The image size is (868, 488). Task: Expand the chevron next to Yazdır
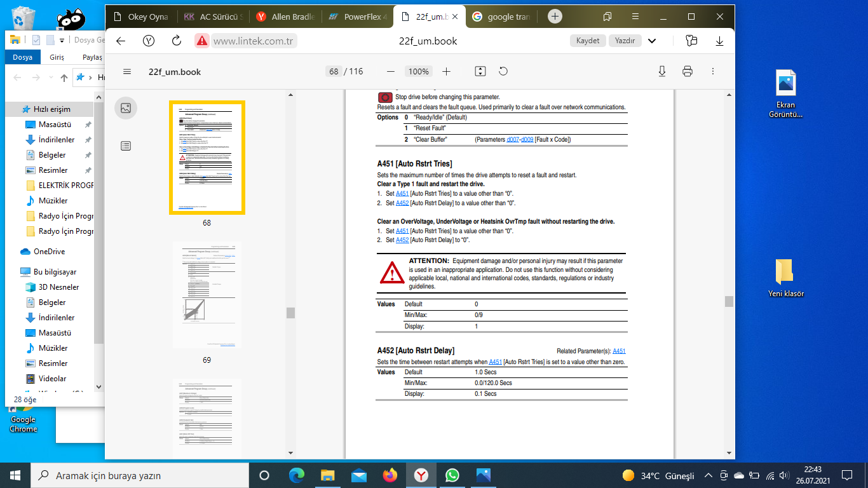652,41
